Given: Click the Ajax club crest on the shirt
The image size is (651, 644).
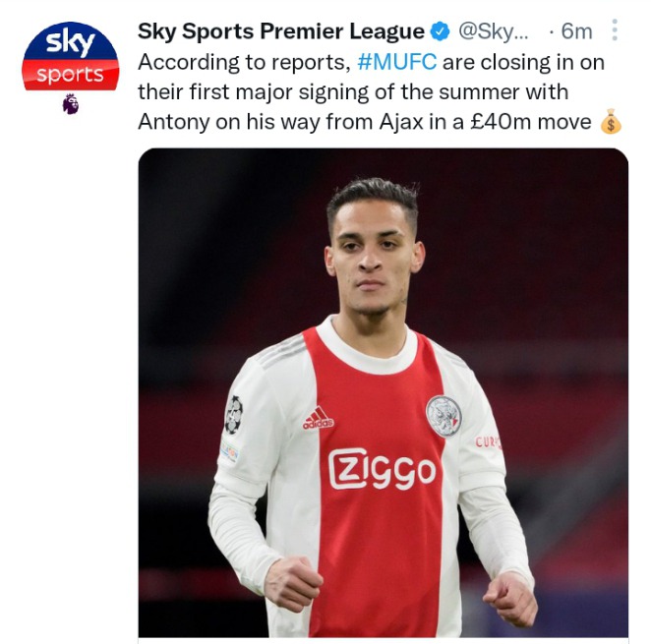Looking at the screenshot, I should 444,416.
